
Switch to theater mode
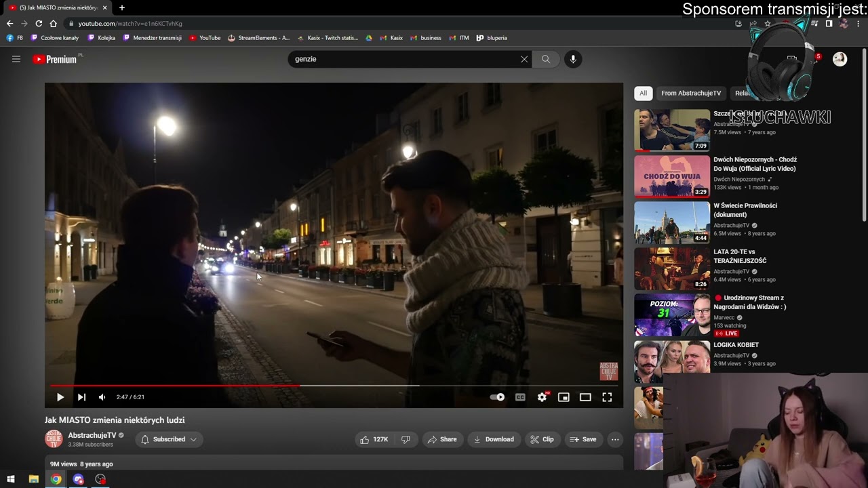585,397
